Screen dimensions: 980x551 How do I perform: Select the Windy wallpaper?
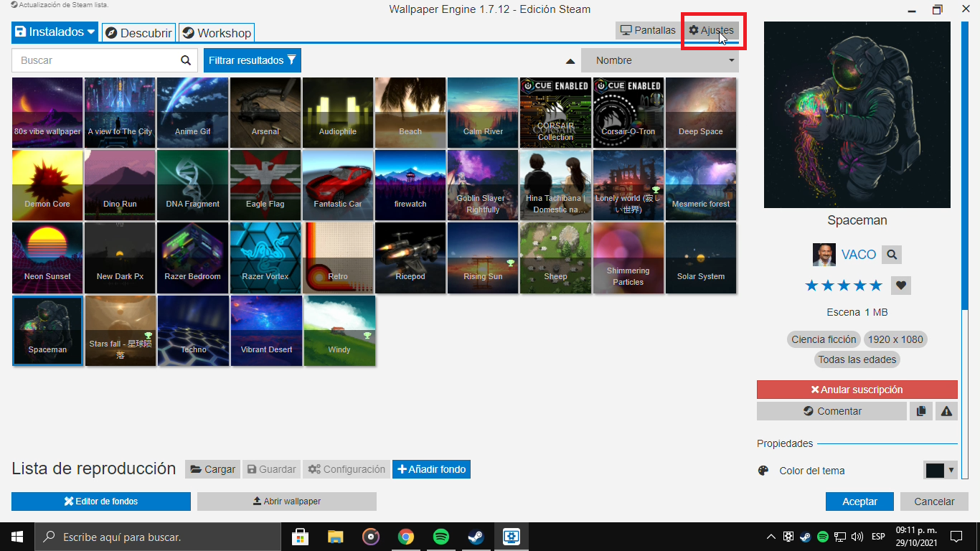(339, 331)
